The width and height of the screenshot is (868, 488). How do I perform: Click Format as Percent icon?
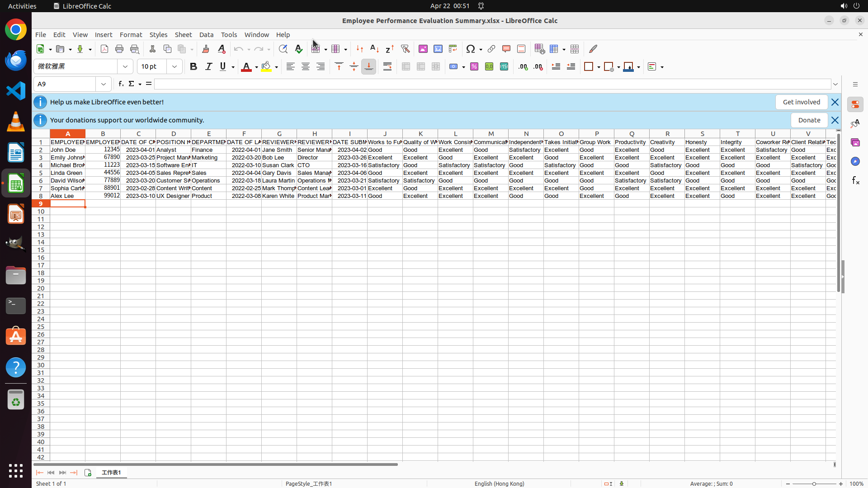coord(474,67)
